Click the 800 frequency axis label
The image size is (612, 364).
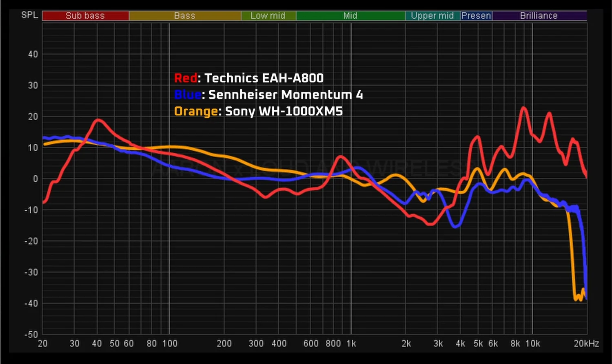pyautogui.click(x=333, y=344)
